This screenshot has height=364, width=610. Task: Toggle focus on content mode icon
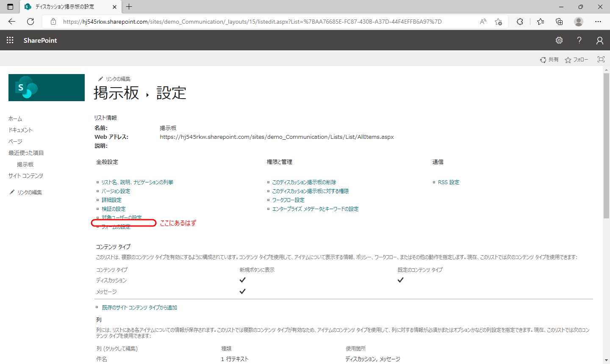(x=601, y=59)
